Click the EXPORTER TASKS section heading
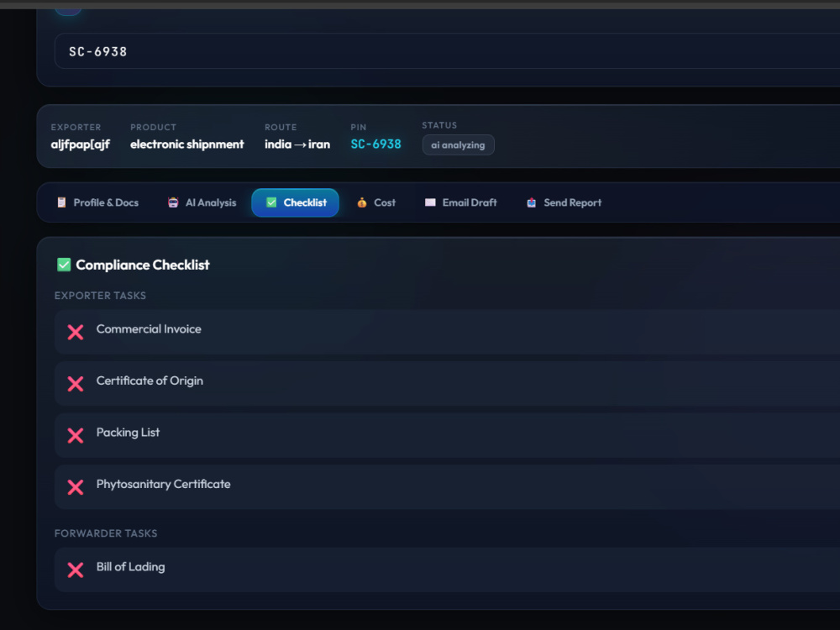 tap(100, 296)
